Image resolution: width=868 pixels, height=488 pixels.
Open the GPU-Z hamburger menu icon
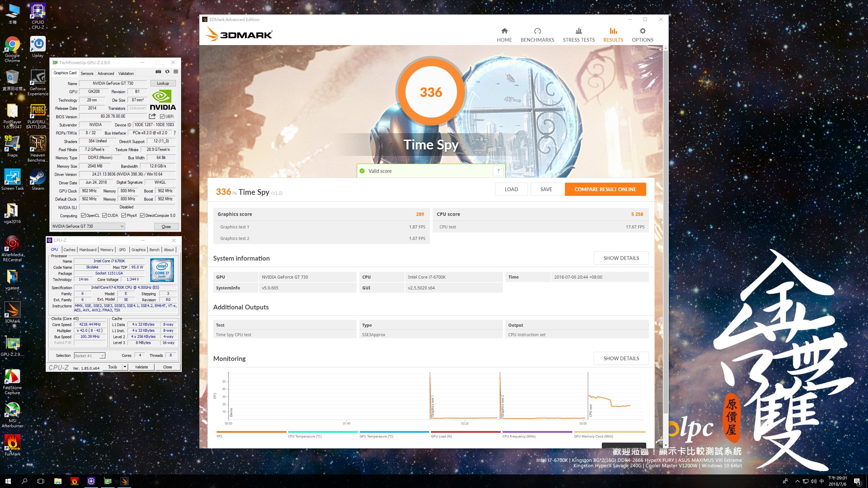(x=176, y=72)
